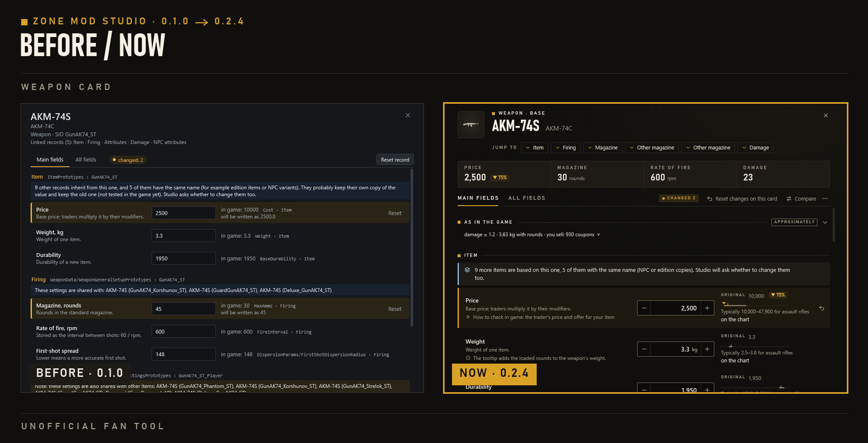This screenshot has width=868, height=443.
Task: Expand the small arrow after '930 coupons'
Action: click(599, 234)
